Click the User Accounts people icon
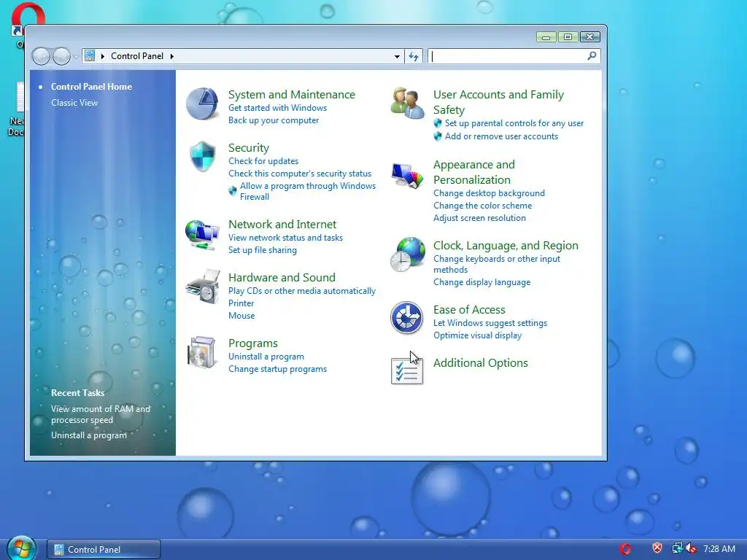The width and height of the screenshot is (747, 560). point(407,103)
